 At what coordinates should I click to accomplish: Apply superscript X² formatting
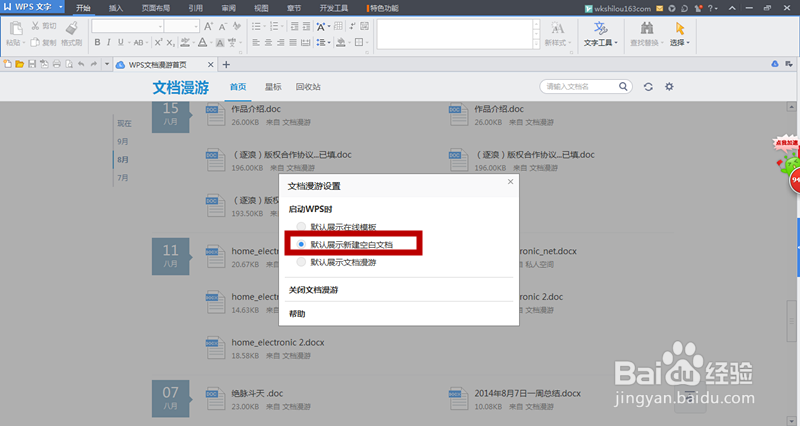coord(158,42)
